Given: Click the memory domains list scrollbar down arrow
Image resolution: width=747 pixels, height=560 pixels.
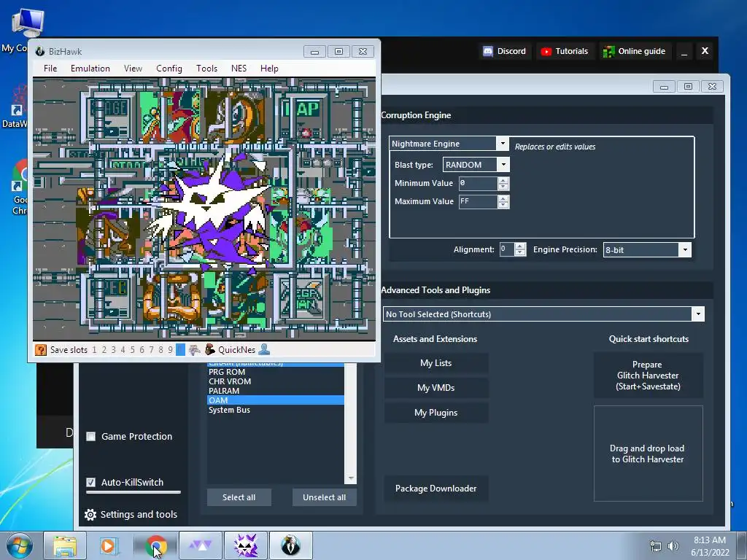Looking at the screenshot, I should (x=351, y=478).
